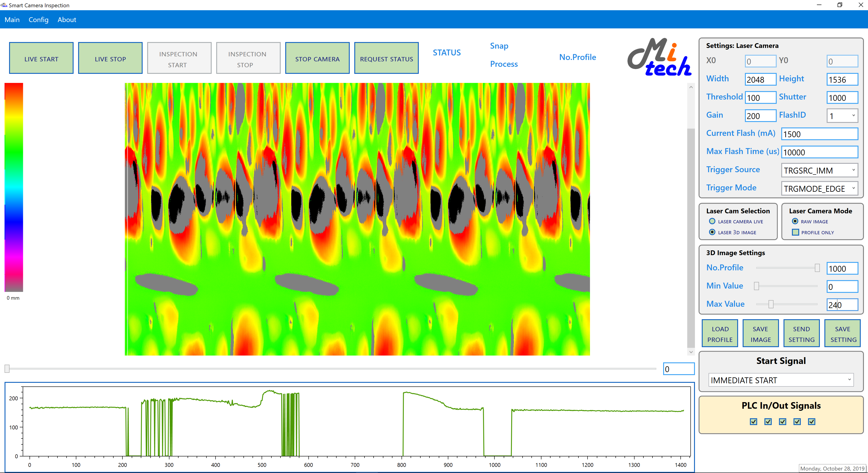Click SAVE SETTING button
This screenshot has height=473, width=868.
[842, 333]
